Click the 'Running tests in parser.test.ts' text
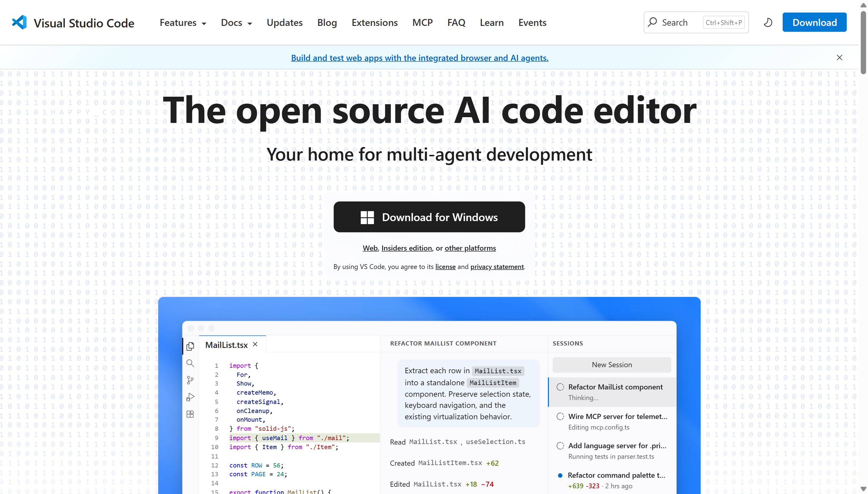Viewport: 868px width, 494px height. click(x=611, y=457)
